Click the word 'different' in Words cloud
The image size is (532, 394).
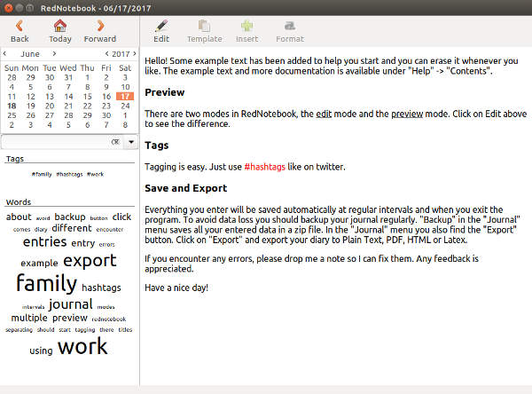coord(72,228)
